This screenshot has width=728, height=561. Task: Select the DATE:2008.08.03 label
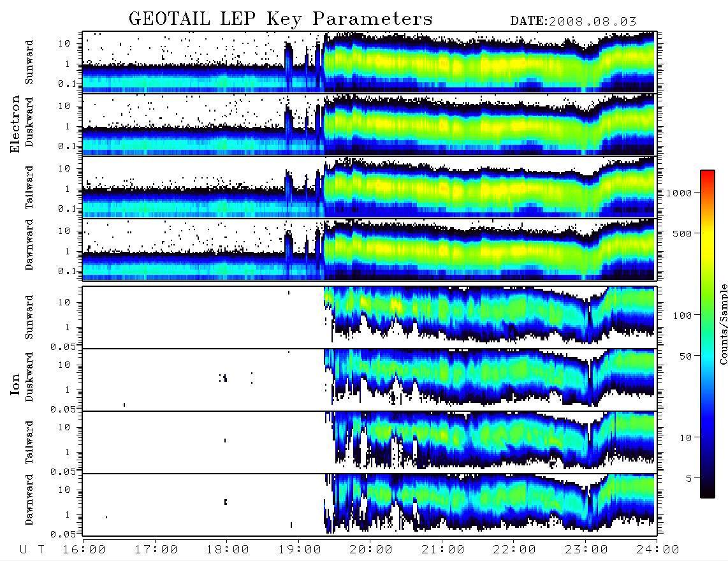pyautogui.click(x=573, y=22)
